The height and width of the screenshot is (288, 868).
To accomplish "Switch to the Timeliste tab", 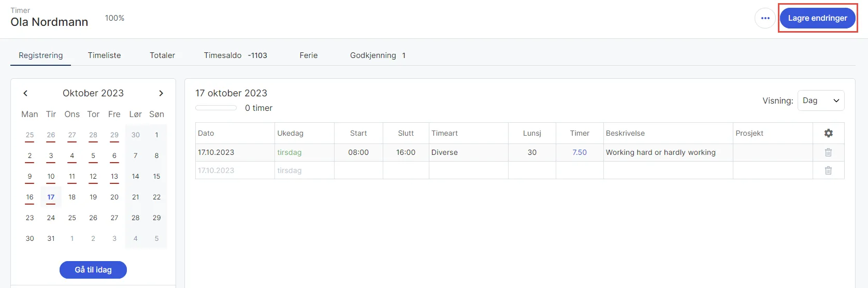I will coord(104,55).
